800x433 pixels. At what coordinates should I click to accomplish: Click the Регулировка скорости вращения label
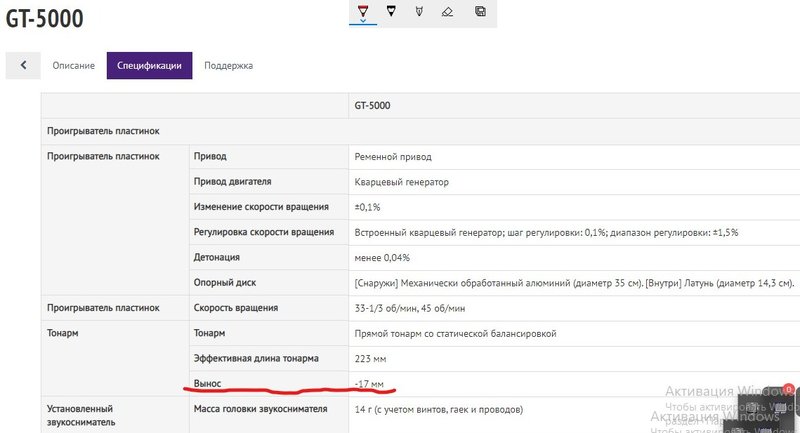click(x=264, y=232)
